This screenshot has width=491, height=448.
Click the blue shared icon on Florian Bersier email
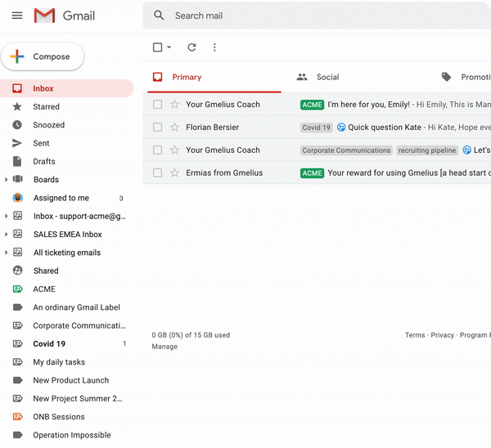[341, 127]
